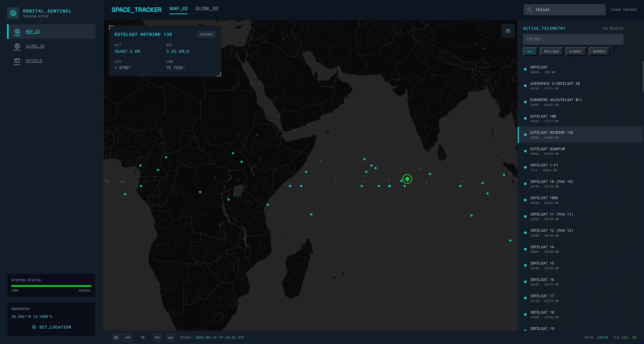This screenshot has width=644, height=344.
Task: Open GLOBE_3D in the left sidebar
Action: pos(52,46)
